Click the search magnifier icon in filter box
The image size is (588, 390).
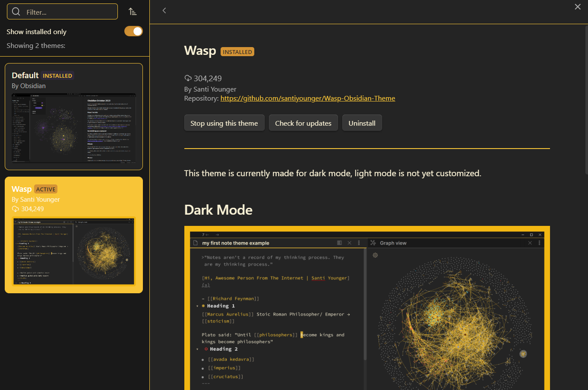coord(16,12)
